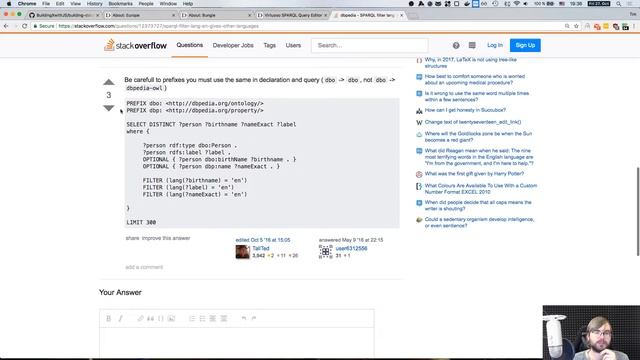Insert horizontal rule using editor toolbar
The height and width of the screenshot is (360, 640).
tap(224, 318)
